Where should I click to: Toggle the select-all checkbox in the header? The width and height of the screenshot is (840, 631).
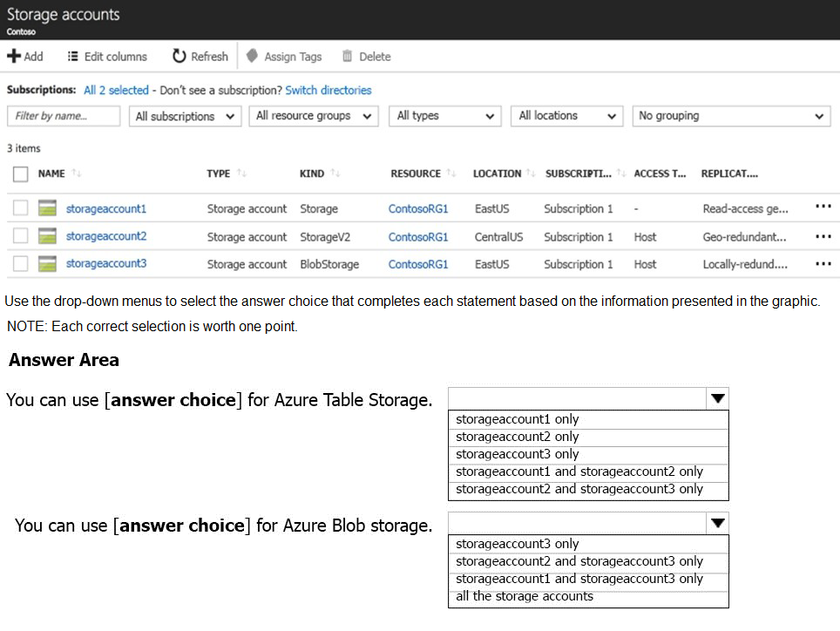(21, 173)
